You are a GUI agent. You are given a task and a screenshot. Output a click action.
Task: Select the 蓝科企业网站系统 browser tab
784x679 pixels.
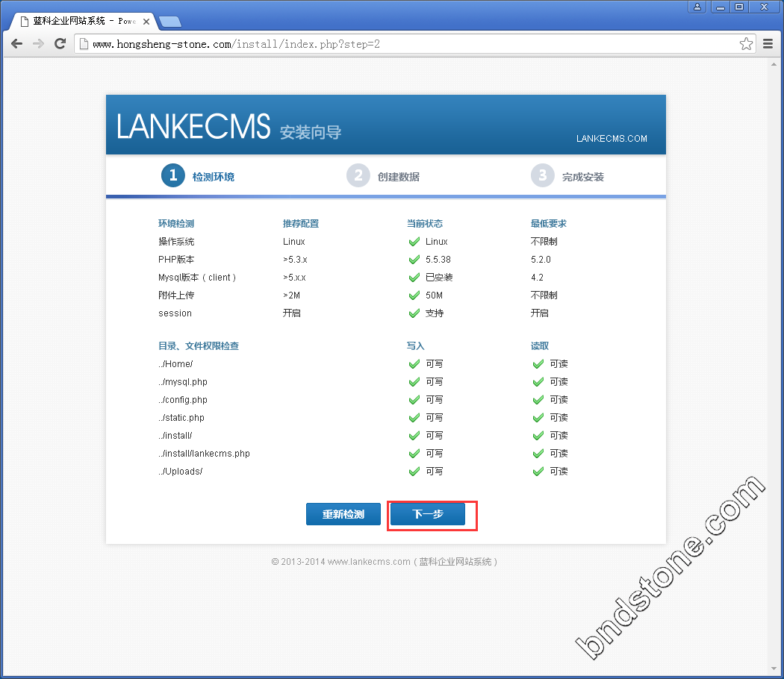click(84, 21)
